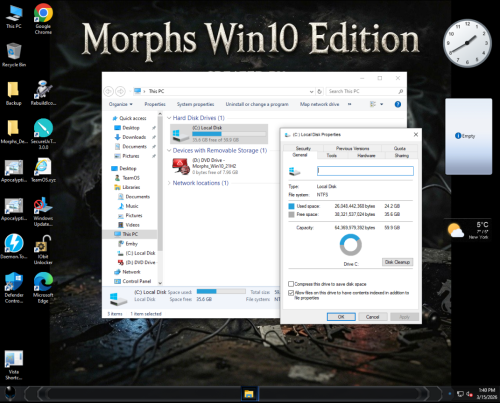Select Downloads in Quick access
This screenshot has width=500, height=403.
pos(134,137)
